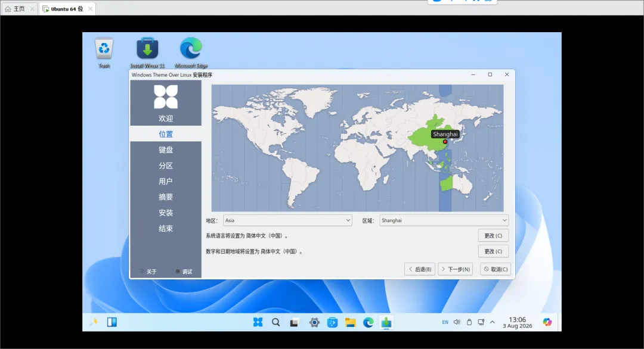644x349 pixels.
Task: Close the Ubuntu 64 位 tab
Action: (x=91, y=8)
